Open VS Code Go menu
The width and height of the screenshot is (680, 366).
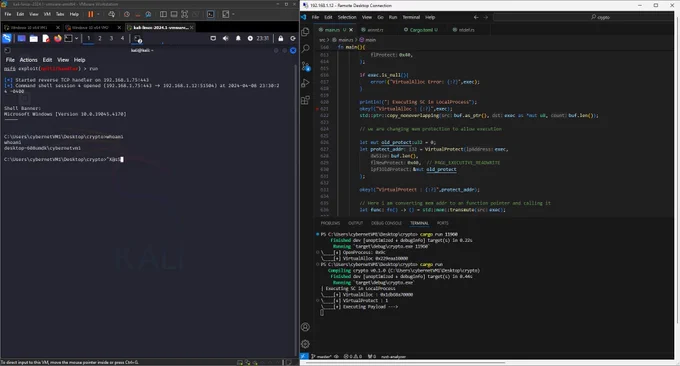(x=380, y=17)
